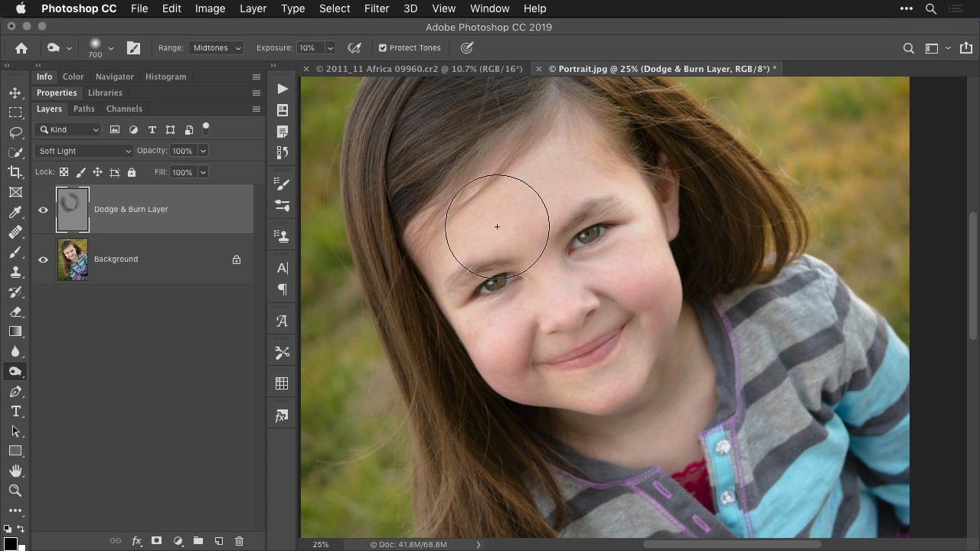
Task: Open the Styles fx panel icon
Action: point(283,416)
